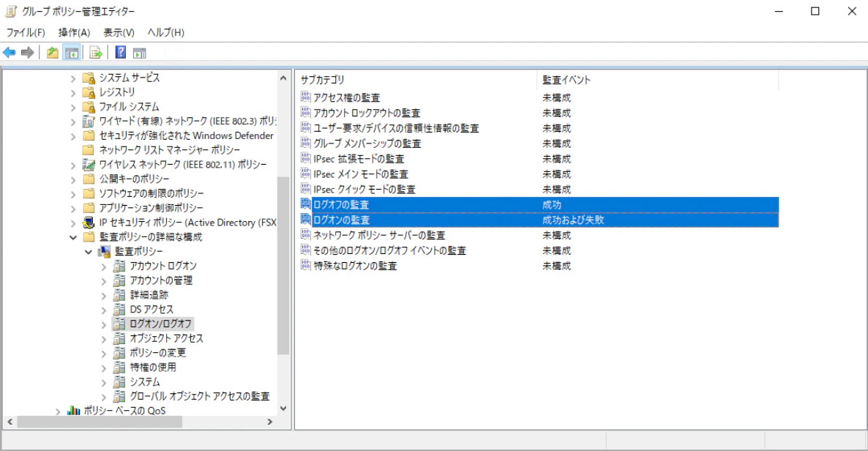Click the Export List toolbar icon
This screenshot has width=868, height=451.
coord(96,53)
